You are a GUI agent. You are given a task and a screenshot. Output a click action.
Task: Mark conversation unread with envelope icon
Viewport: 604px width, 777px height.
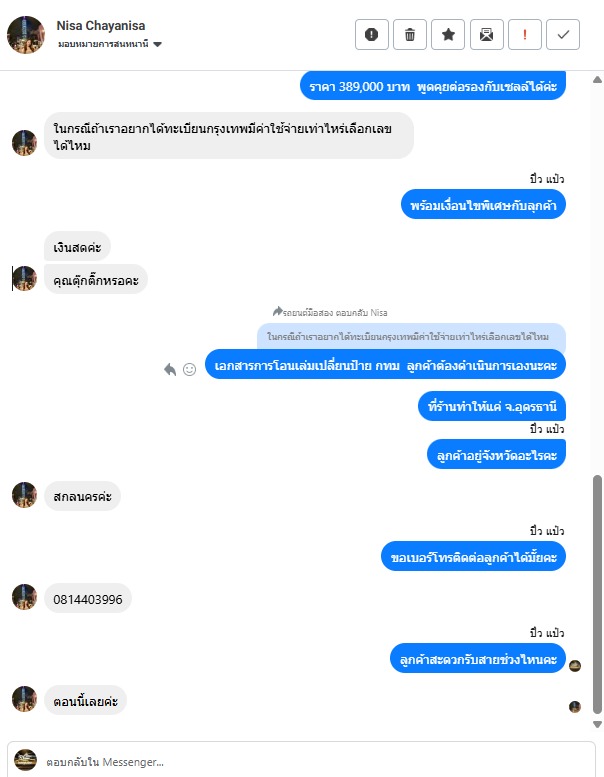[487, 35]
